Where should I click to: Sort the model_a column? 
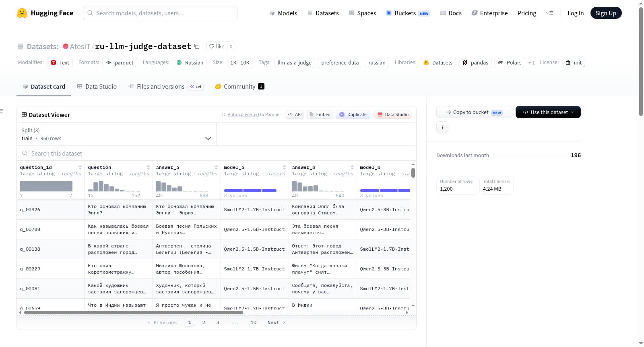(284, 167)
